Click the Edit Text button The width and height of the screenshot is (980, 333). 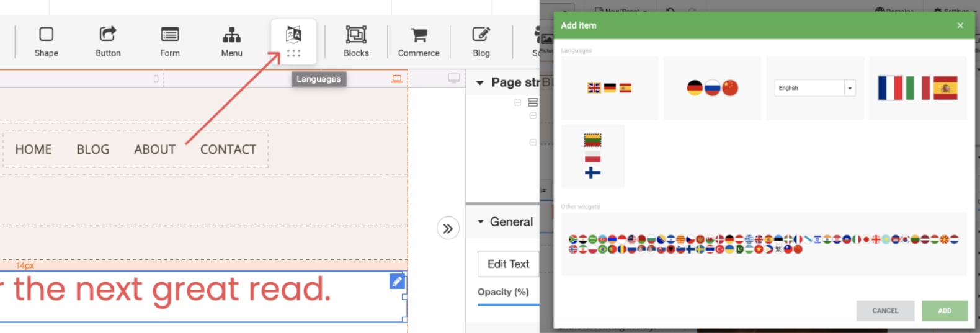pos(508,264)
